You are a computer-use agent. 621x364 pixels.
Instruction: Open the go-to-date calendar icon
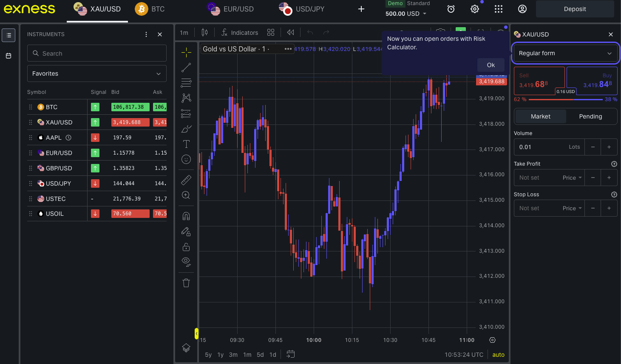click(x=291, y=354)
